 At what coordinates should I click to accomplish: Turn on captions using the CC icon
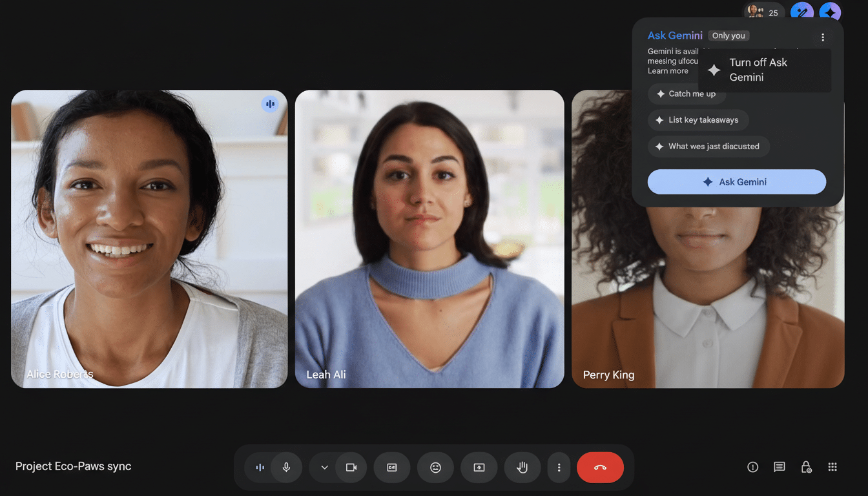tap(392, 467)
